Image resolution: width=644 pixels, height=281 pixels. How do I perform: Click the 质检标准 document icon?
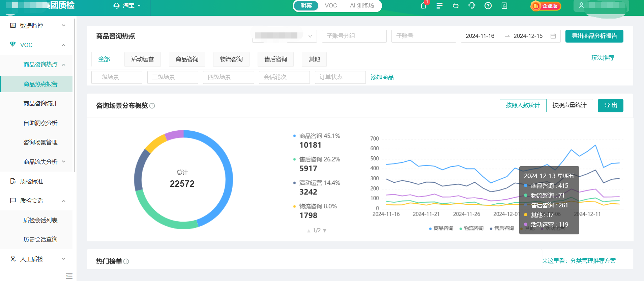coord(13,181)
